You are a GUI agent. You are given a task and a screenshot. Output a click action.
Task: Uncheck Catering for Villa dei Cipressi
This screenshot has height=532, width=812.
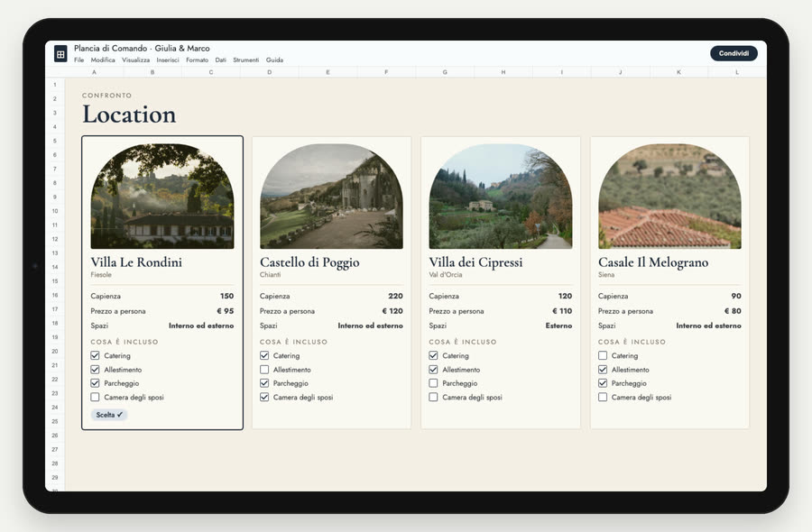(433, 355)
